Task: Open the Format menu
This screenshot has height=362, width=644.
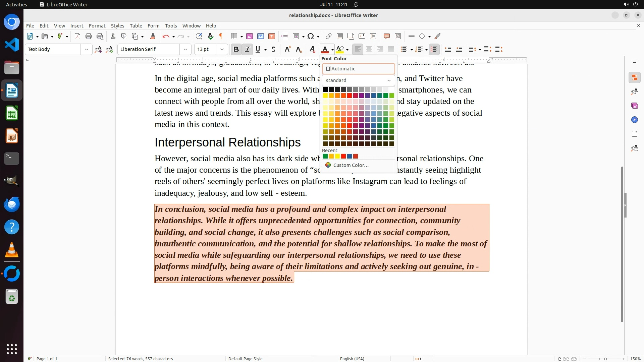Action: (x=97, y=26)
